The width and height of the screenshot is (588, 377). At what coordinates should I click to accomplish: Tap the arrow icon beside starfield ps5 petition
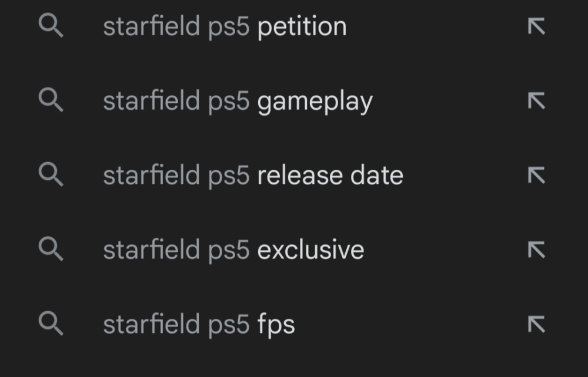pyautogui.click(x=536, y=25)
